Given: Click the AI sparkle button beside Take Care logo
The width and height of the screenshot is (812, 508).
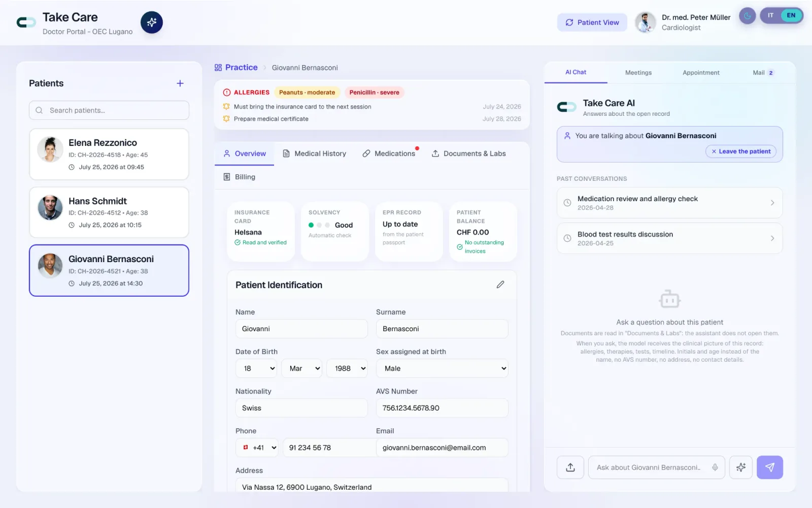Looking at the screenshot, I should (152, 22).
